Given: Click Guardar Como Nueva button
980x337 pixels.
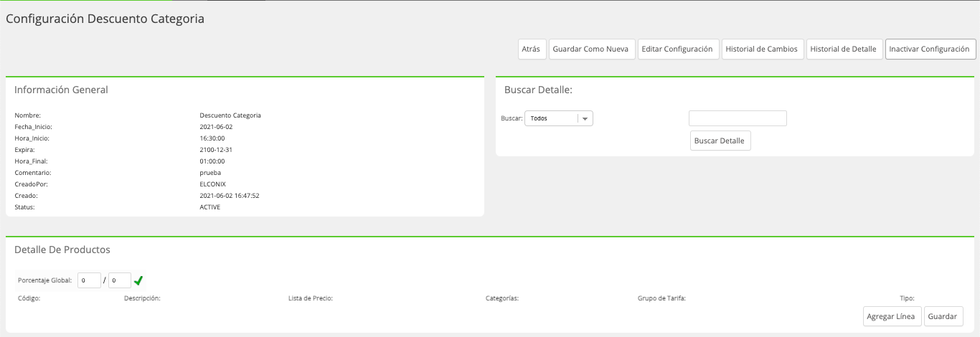Looking at the screenshot, I should pyautogui.click(x=592, y=49).
